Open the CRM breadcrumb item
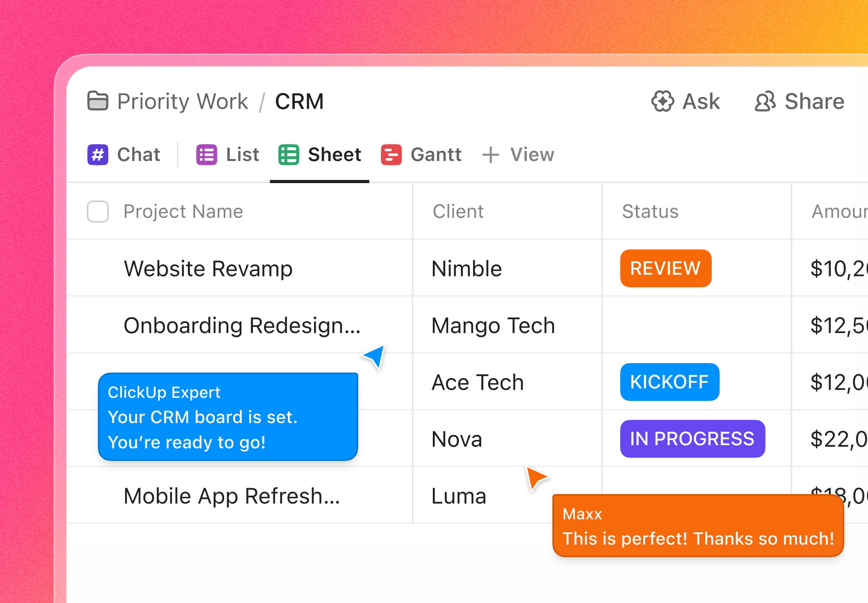 pos(299,101)
